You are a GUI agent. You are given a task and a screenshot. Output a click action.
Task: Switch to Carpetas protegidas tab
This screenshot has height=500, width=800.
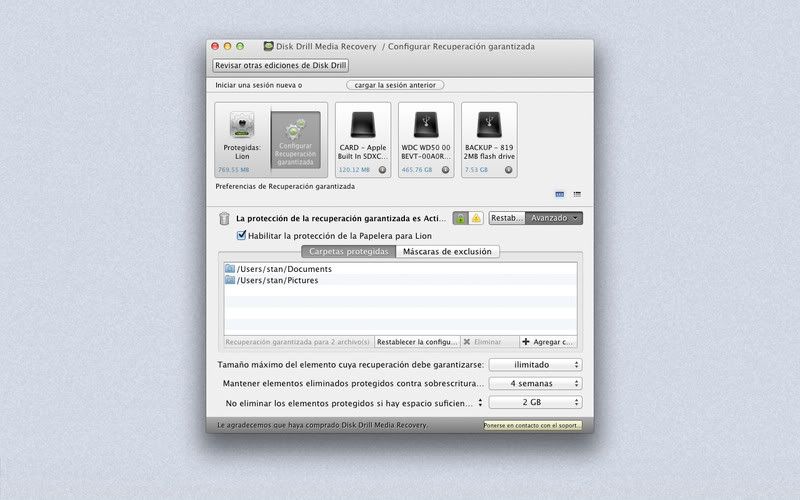[x=348, y=252]
